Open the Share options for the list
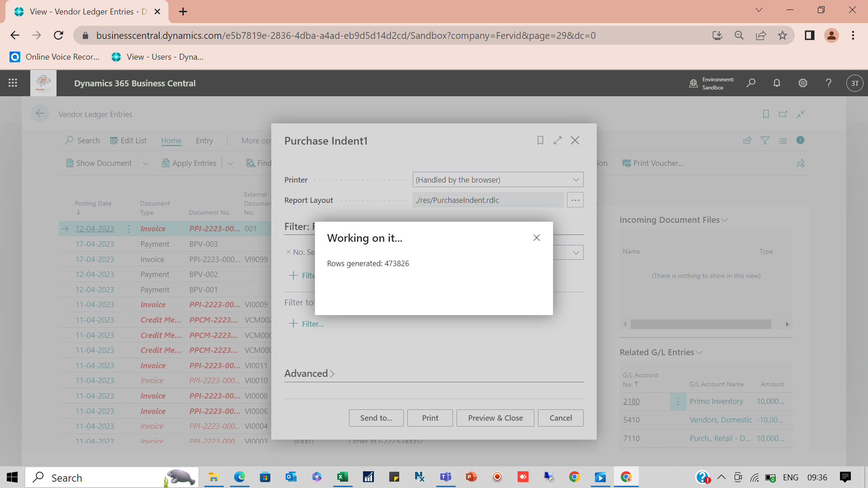Viewport: 868px width, 488px height. (747, 141)
